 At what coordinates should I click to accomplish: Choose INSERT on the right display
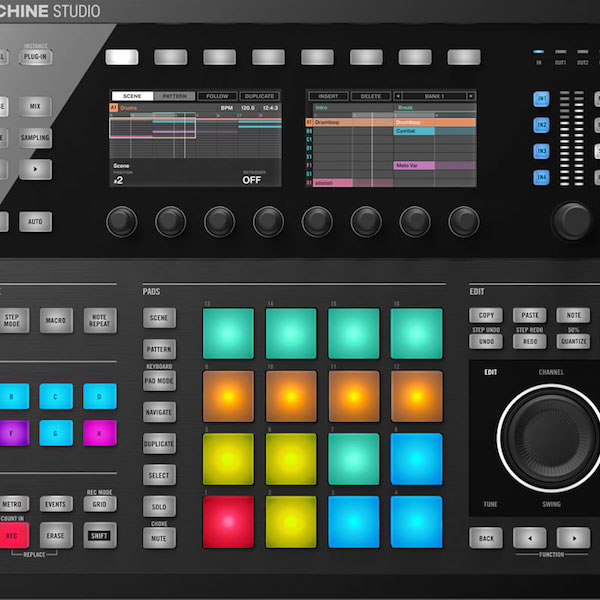328,96
